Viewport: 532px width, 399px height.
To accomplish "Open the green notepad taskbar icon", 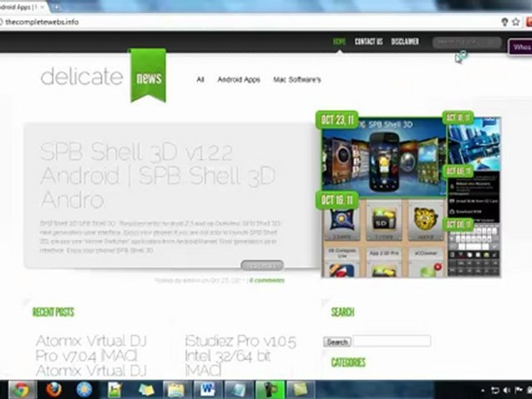I will pos(115,390).
